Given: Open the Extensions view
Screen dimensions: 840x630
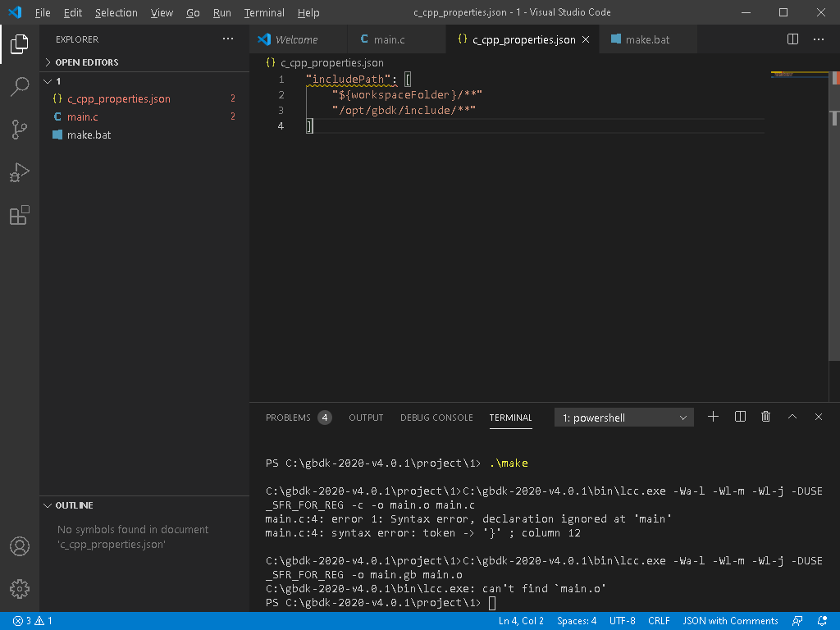Looking at the screenshot, I should pyautogui.click(x=20, y=216).
